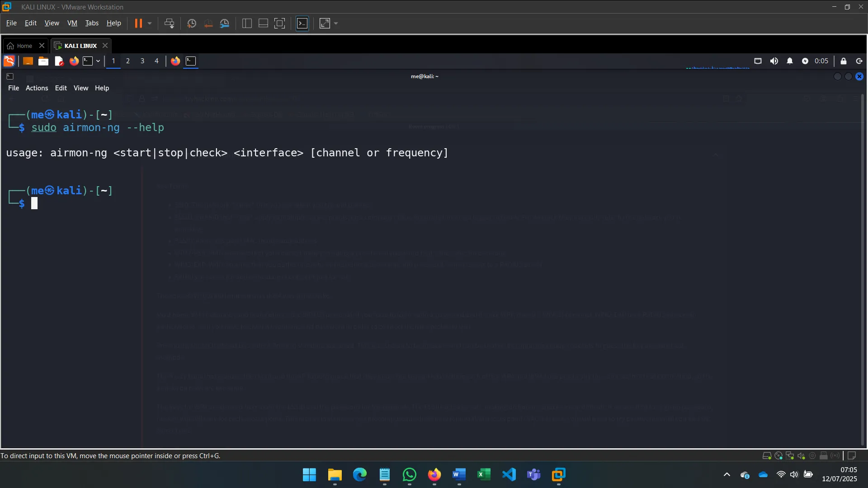Toggle the VMware console view button

point(302,23)
